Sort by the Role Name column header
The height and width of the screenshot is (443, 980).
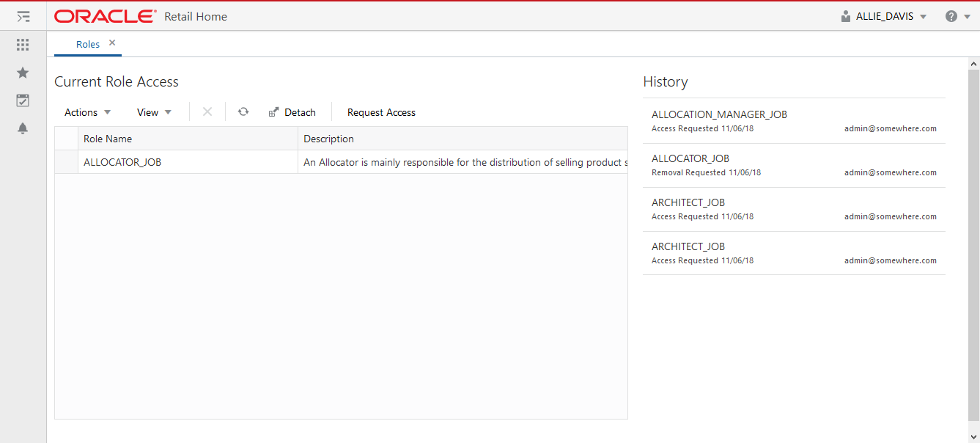click(188, 139)
